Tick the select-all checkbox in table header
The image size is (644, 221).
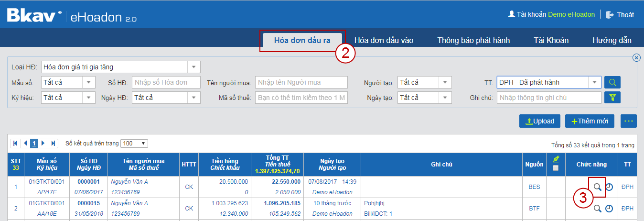555,168
